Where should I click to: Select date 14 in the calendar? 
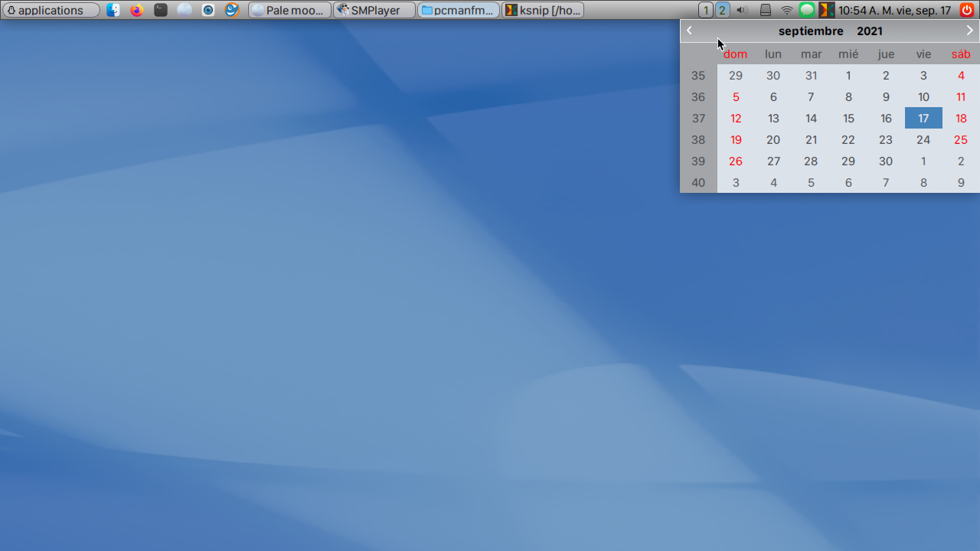coord(811,118)
